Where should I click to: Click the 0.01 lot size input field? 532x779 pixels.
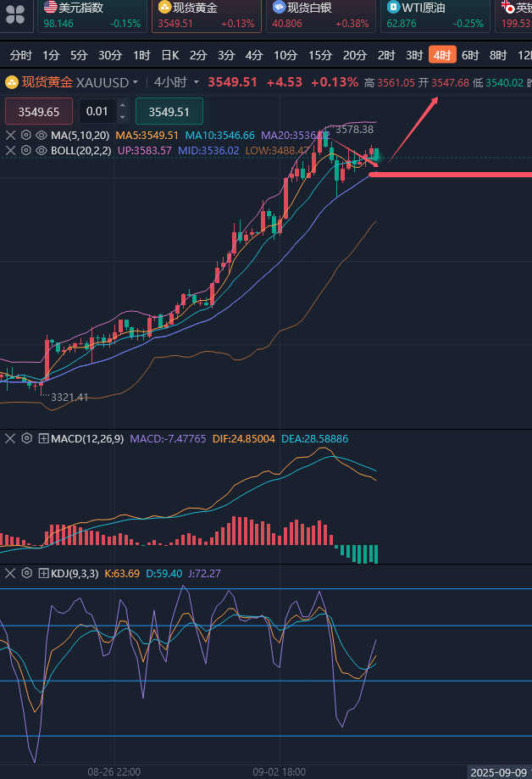(x=97, y=111)
